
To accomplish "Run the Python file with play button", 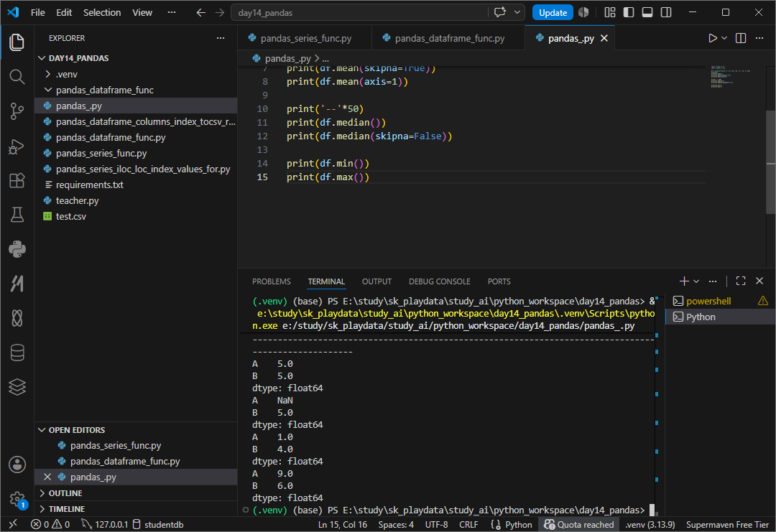I will click(x=712, y=38).
